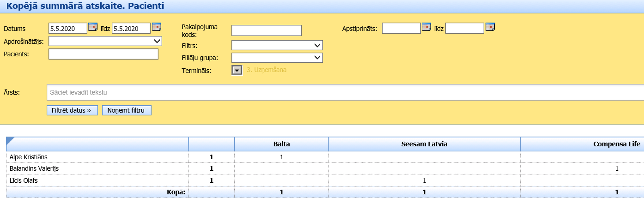644x198 pixels.
Task: Open the Apdrošinātājs dropdown
Action: (105, 41)
